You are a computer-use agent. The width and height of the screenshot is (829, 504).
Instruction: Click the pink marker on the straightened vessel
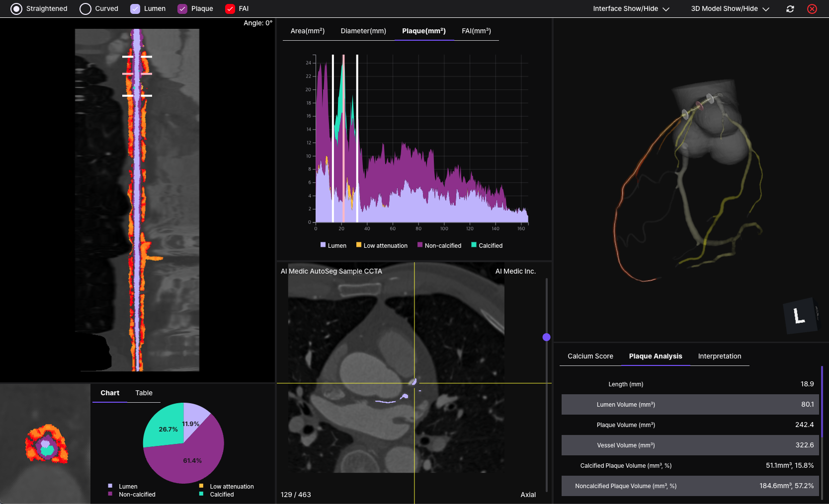(137, 74)
